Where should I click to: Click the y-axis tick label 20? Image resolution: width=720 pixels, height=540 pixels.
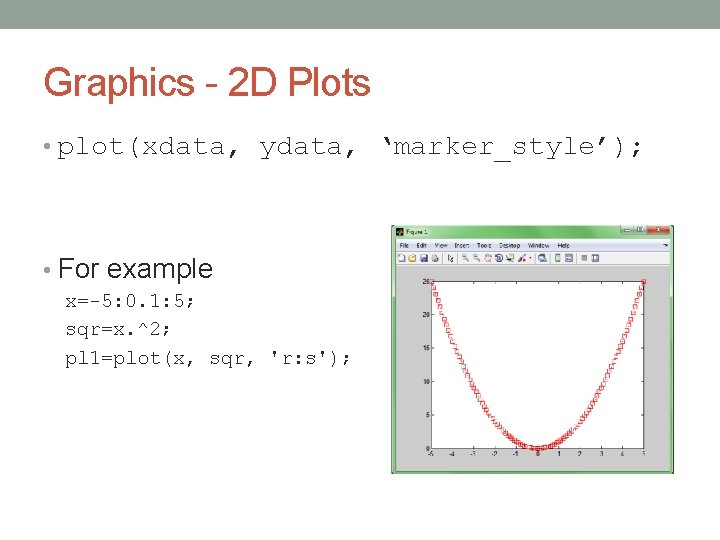point(426,315)
